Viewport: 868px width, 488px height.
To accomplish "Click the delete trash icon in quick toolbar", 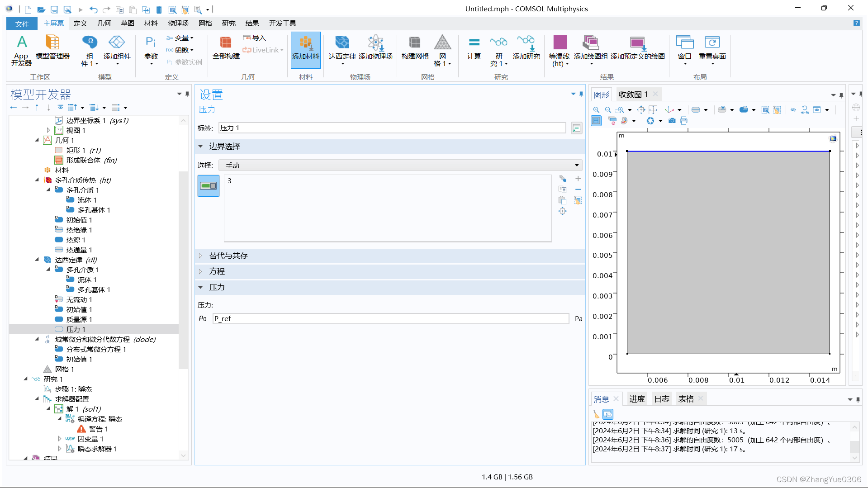I will tap(159, 9).
